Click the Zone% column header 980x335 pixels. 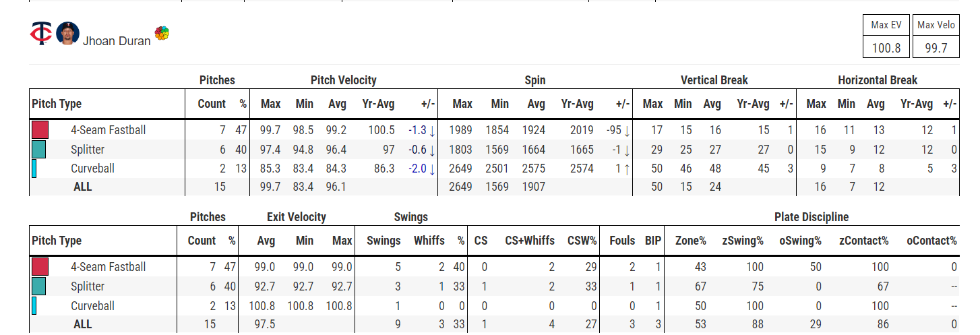coord(691,241)
